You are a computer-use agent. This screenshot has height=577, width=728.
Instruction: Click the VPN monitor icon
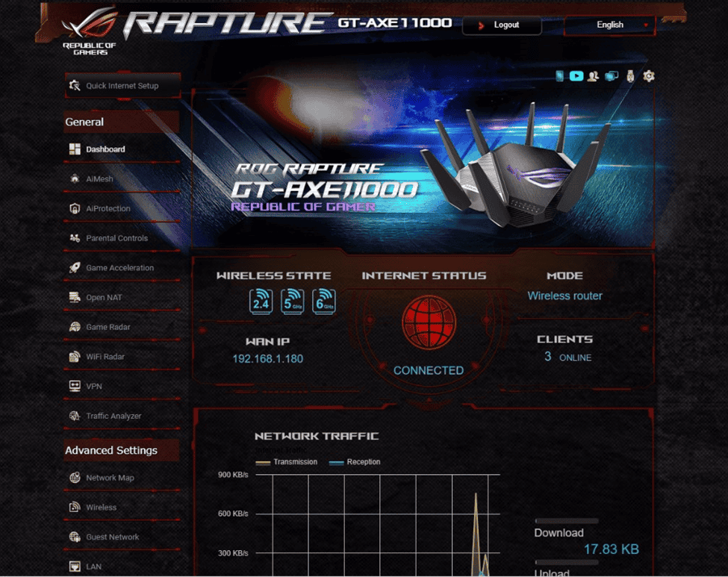coord(75,386)
